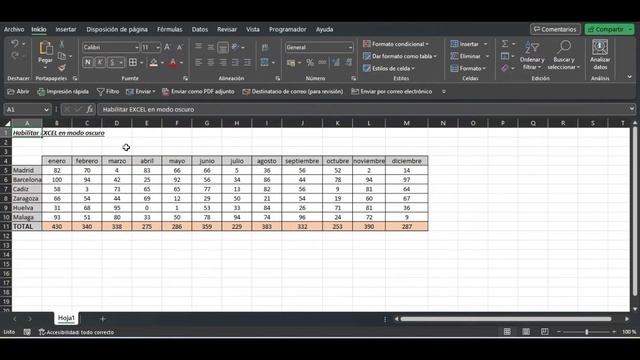
Task: Click the Select All corner triangle
Action: (7, 123)
